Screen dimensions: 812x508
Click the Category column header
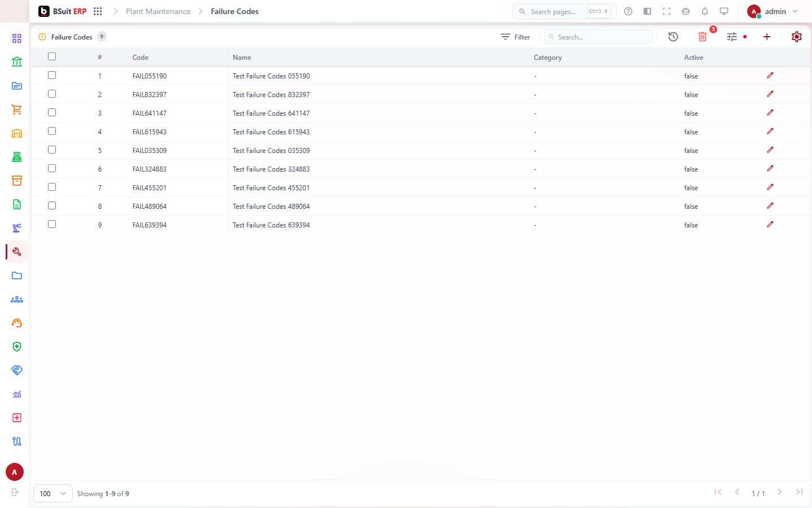(548, 58)
